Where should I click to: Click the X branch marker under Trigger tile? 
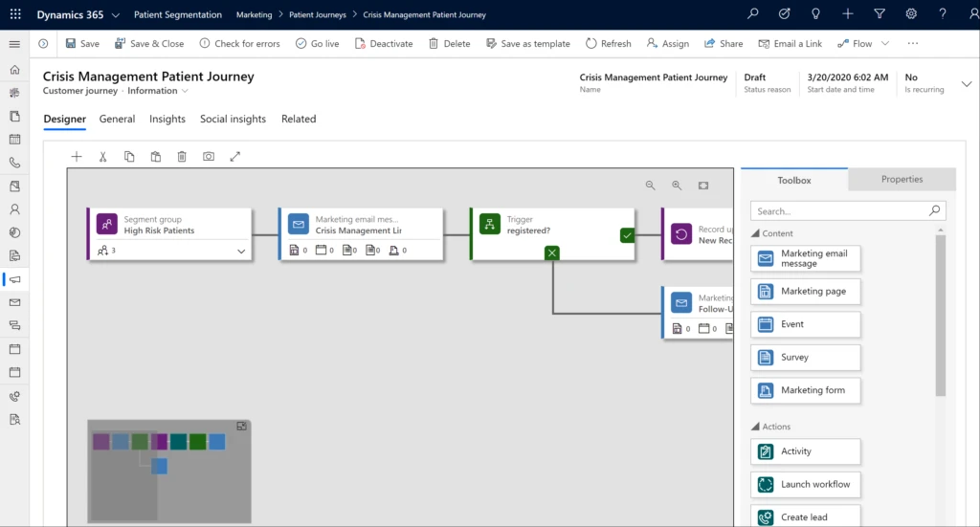click(x=552, y=253)
